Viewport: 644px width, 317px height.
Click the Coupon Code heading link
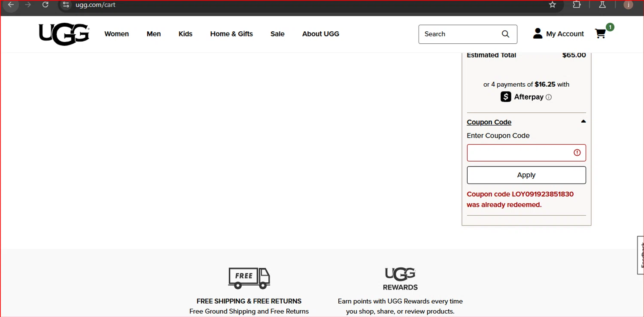[489, 122]
